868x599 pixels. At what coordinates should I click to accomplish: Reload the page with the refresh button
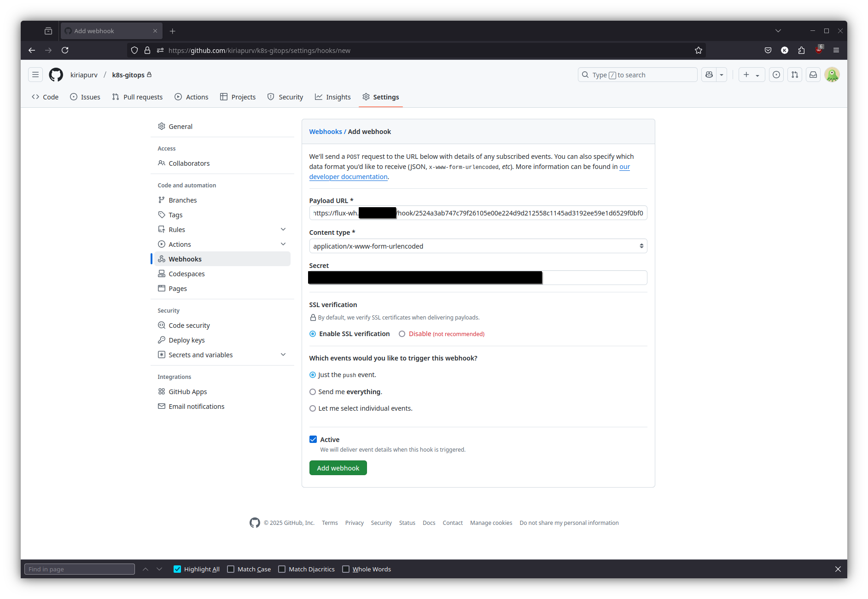tap(65, 50)
